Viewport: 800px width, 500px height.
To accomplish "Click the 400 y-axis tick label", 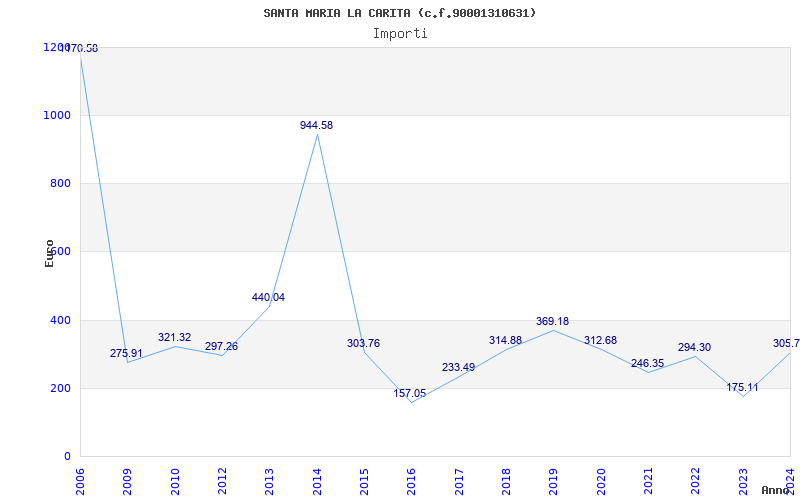I will (60, 320).
